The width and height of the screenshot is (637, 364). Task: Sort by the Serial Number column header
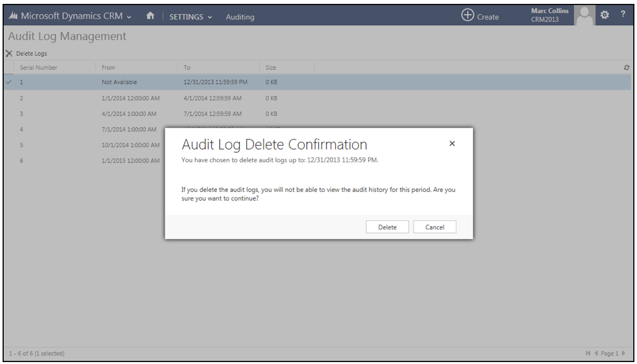(39, 67)
